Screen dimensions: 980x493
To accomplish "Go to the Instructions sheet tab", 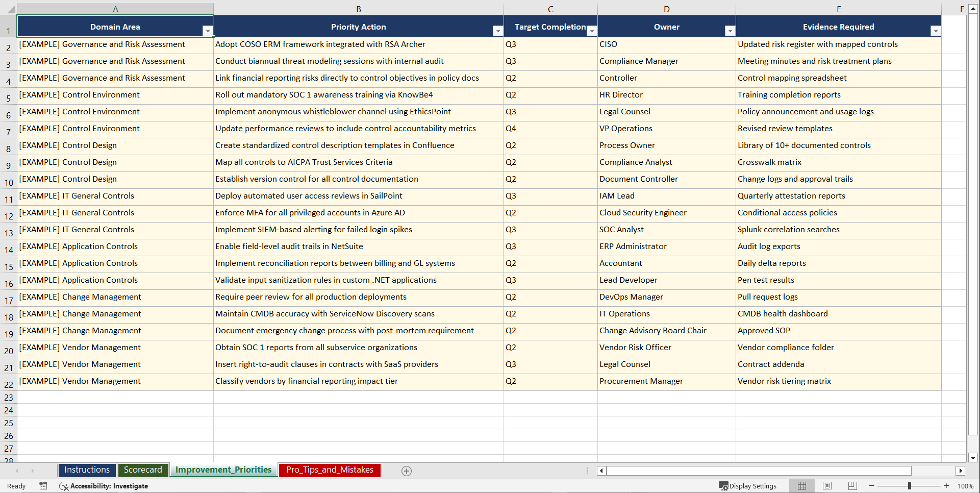I will [x=87, y=470].
